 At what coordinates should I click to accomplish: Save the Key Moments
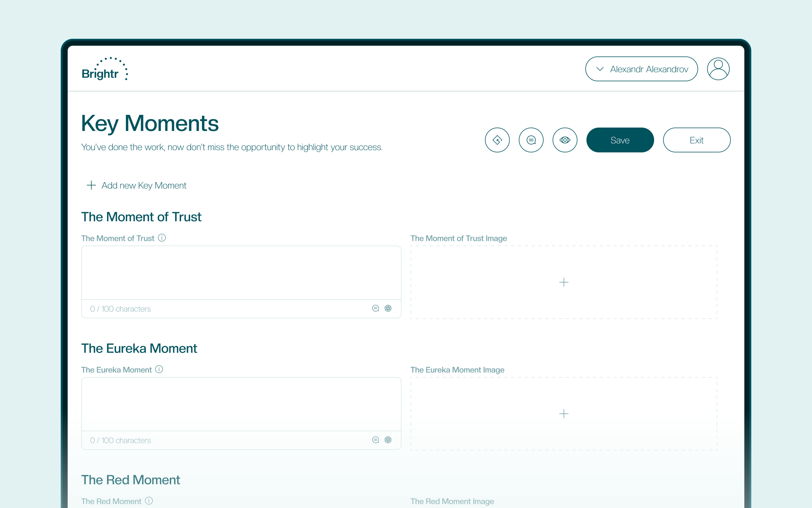click(x=620, y=140)
